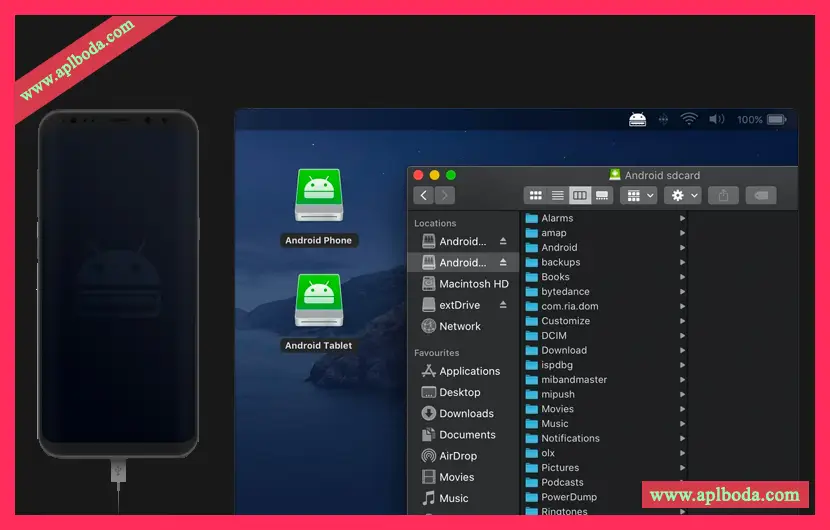
Task: Click the Android sdcard window title icon
Action: click(x=615, y=175)
